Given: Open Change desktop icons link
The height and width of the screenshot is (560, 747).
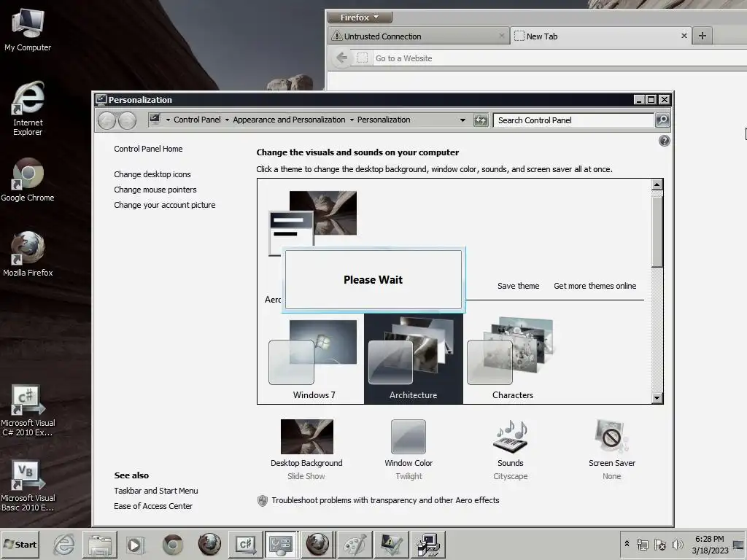Looking at the screenshot, I should pyautogui.click(x=152, y=174).
